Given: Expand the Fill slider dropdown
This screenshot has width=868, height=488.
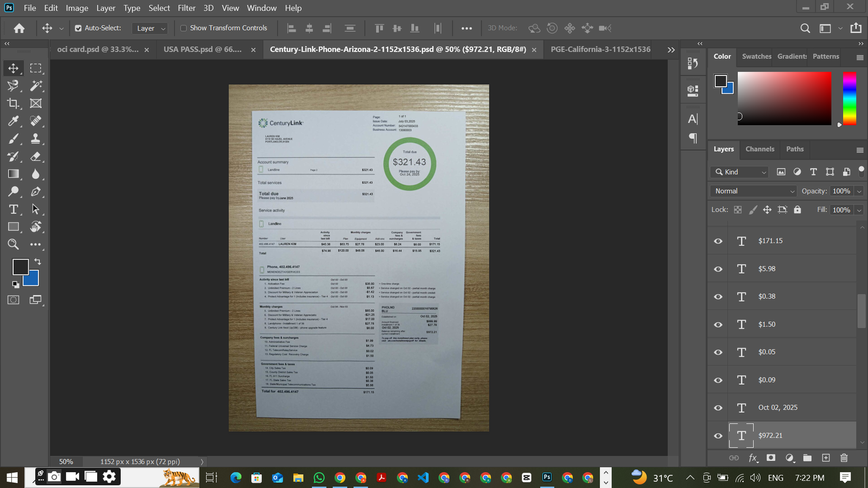Looking at the screenshot, I should [859, 210].
